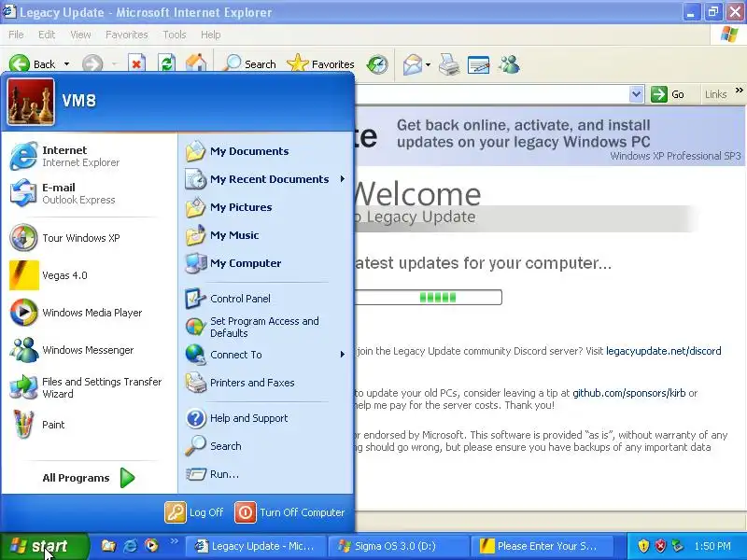Open Help and Support

tap(265, 418)
